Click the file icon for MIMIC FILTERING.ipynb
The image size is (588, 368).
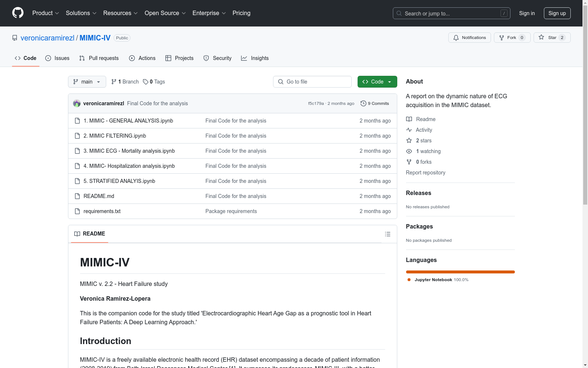[x=77, y=136]
